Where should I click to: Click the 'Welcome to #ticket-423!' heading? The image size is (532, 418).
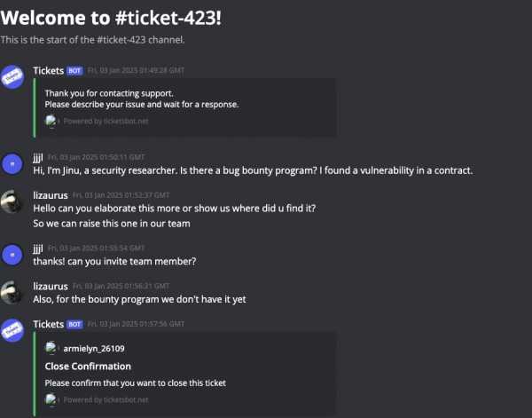pos(111,18)
